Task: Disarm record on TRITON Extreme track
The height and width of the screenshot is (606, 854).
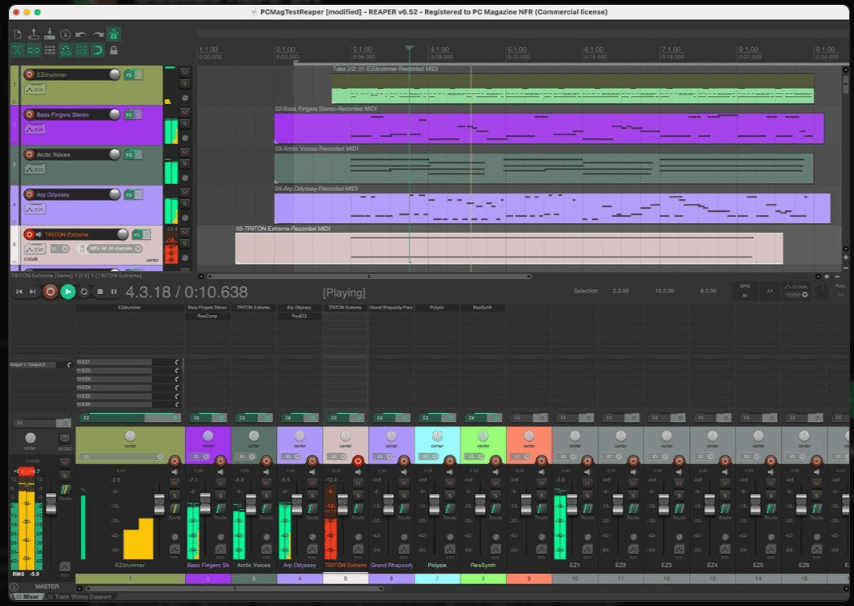Action: (29, 235)
